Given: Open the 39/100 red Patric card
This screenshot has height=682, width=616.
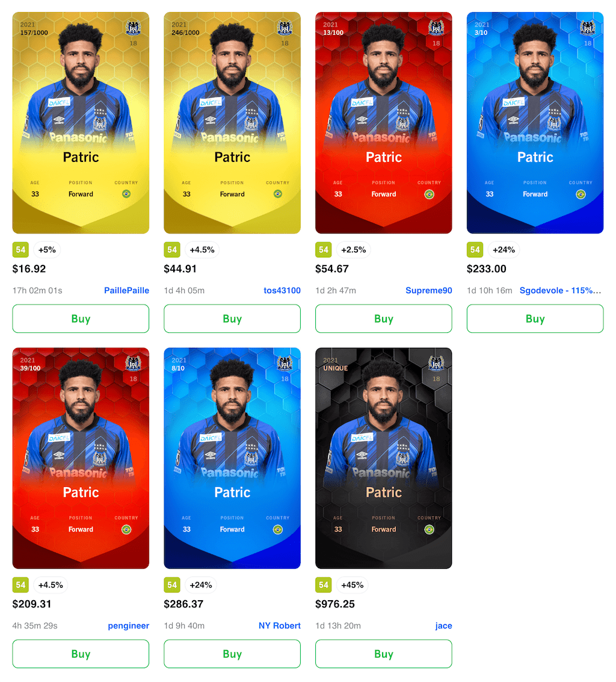Looking at the screenshot, I should coord(81,458).
